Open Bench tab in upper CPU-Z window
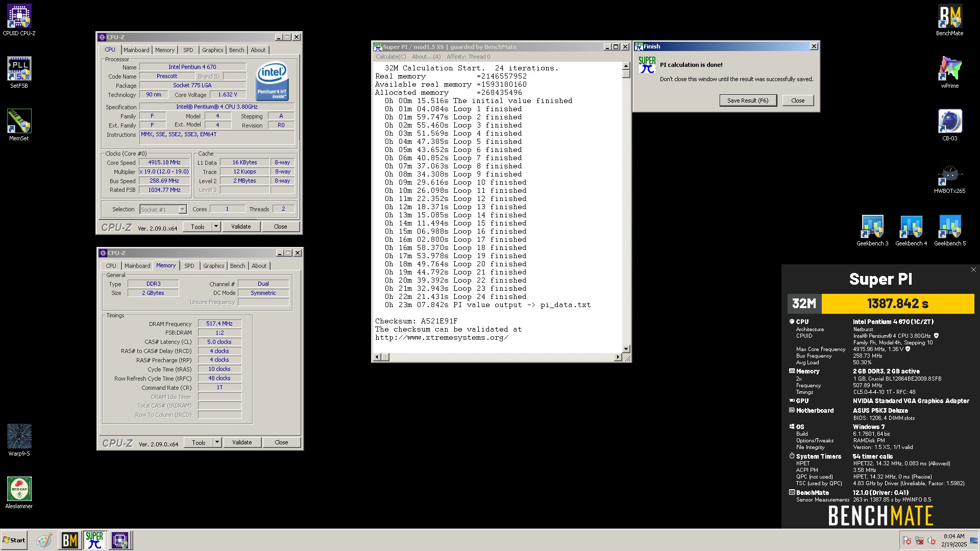 pos(237,50)
